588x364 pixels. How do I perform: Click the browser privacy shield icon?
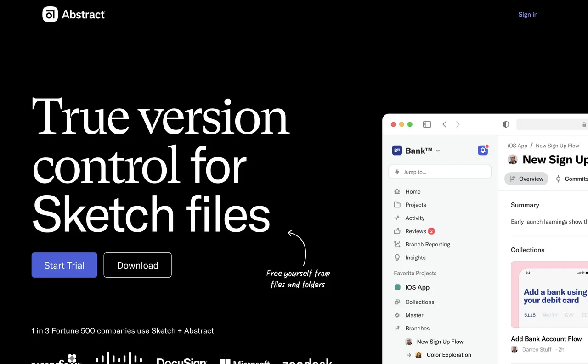tap(506, 124)
